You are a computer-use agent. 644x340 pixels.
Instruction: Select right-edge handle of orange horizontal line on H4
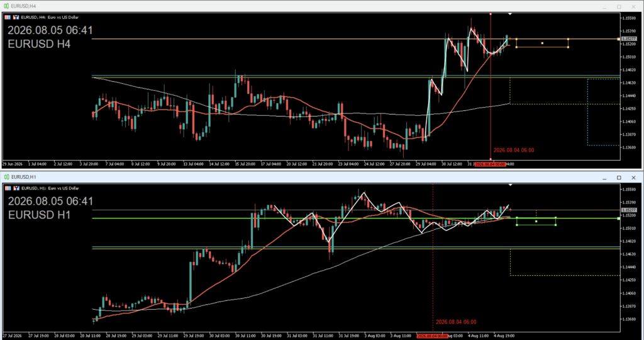[x=619, y=39]
